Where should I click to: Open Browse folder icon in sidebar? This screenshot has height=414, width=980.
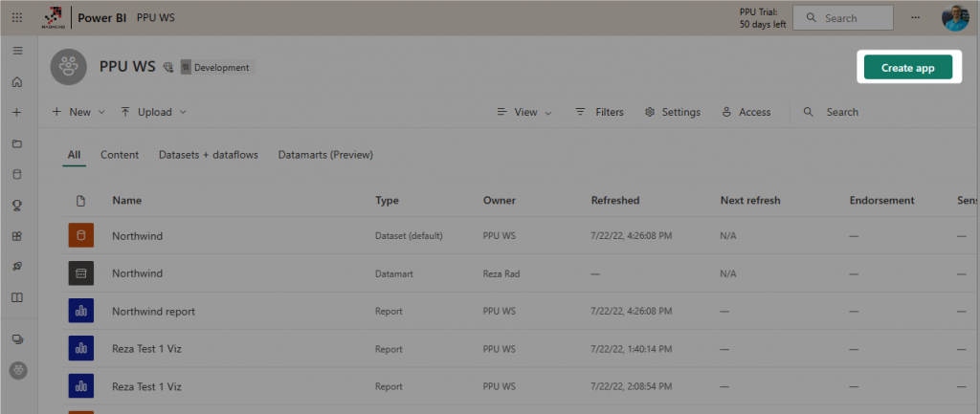point(17,143)
